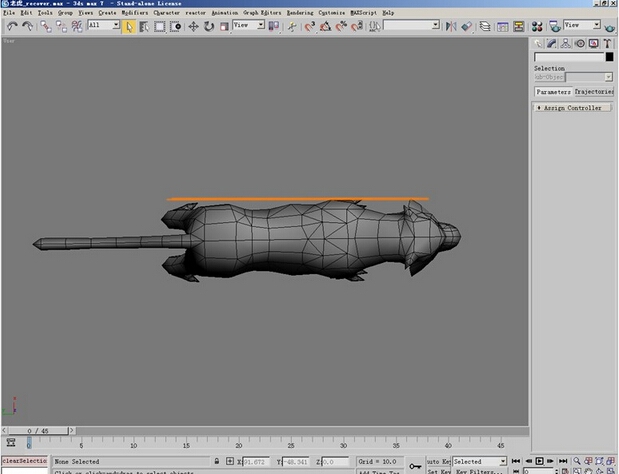Click the Play Animation button

(x=539, y=461)
